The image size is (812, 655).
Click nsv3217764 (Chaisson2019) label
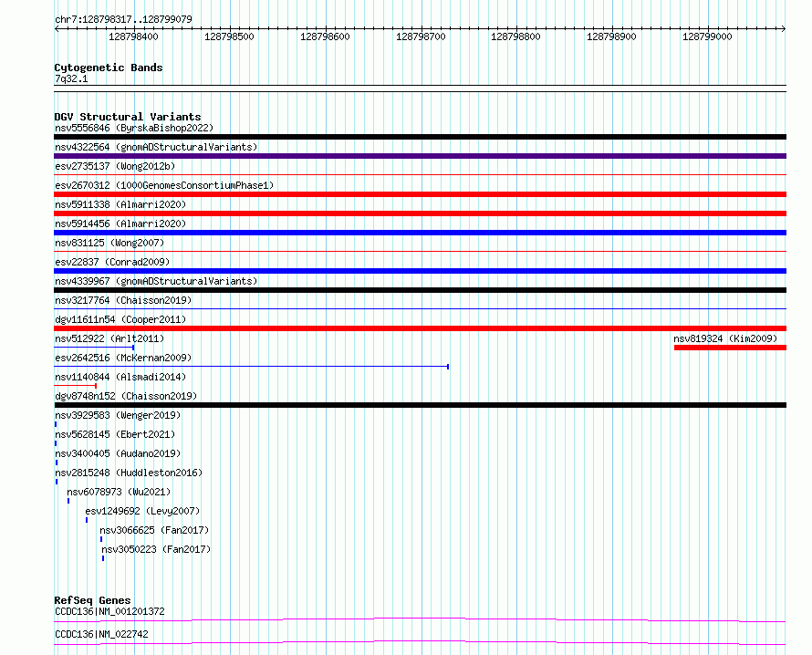[x=123, y=300]
